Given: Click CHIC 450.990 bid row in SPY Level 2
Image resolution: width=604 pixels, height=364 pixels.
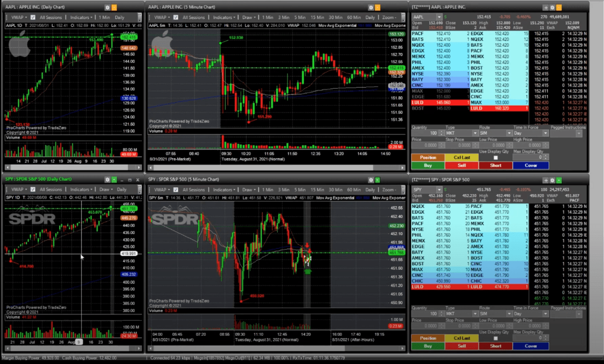Looking at the screenshot, I should coord(441,281).
